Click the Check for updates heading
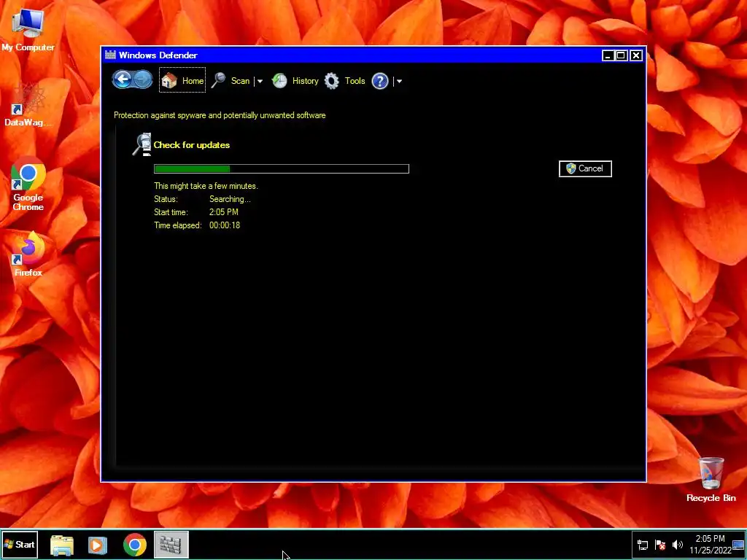 point(192,145)
